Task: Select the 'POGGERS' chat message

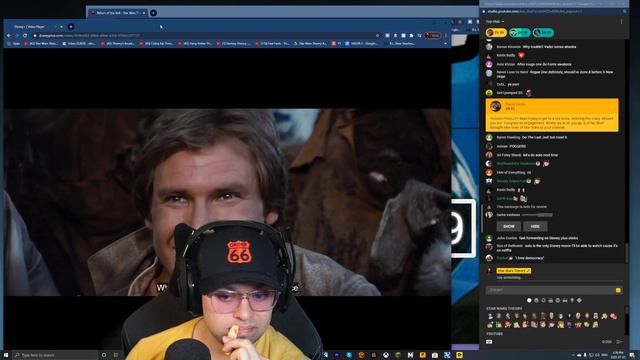Action: (518, 146)
